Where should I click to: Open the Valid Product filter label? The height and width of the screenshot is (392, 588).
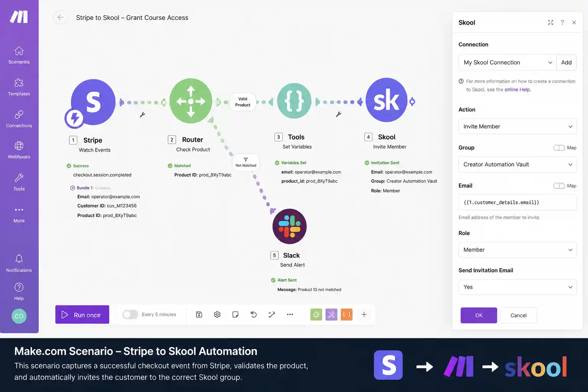[x=243, y=102]
